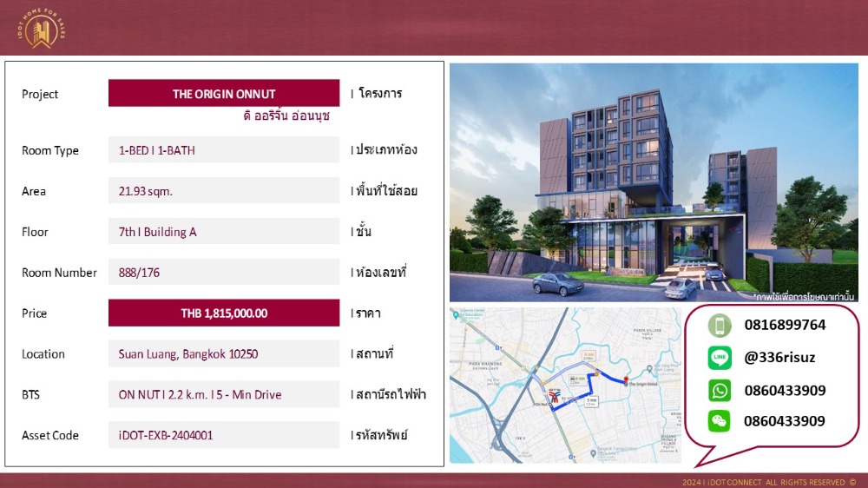
Task: Click the BTS station logo on the map
Action: click(554, 395)
